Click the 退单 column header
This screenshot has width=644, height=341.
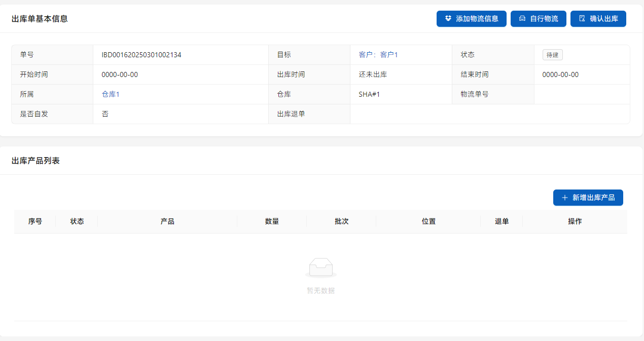(502, 221)
